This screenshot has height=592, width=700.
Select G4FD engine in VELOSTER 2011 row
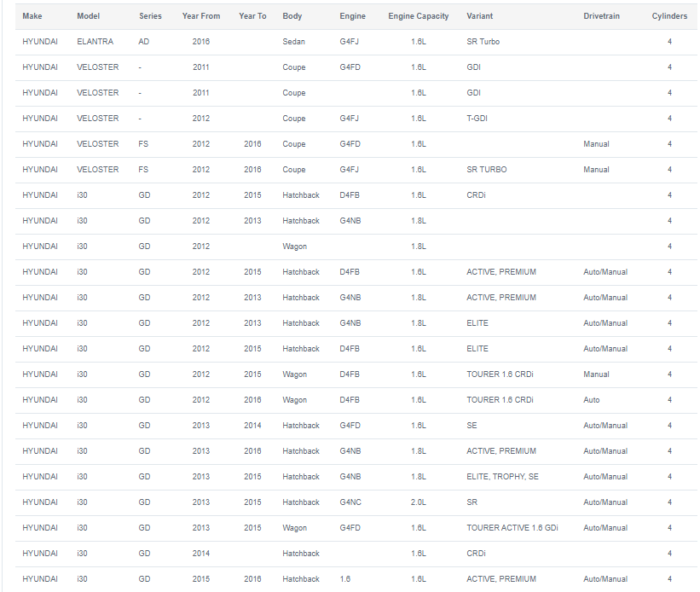(x=350, y=67)
